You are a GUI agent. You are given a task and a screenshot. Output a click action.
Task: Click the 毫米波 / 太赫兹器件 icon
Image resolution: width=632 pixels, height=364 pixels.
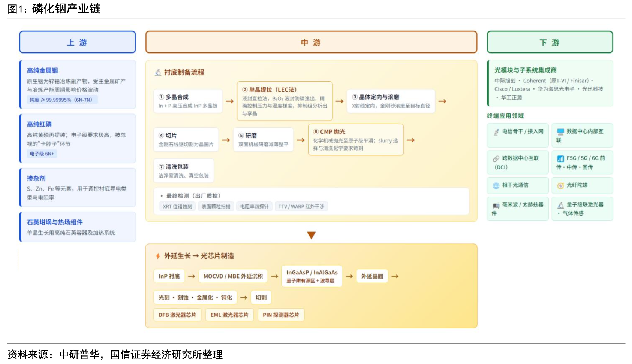[496, 205]
